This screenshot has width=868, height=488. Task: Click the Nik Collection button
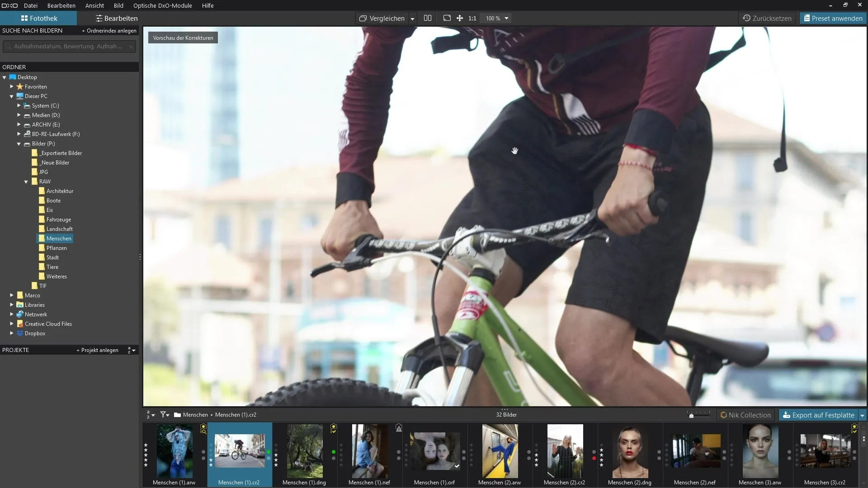click(745, 415)
